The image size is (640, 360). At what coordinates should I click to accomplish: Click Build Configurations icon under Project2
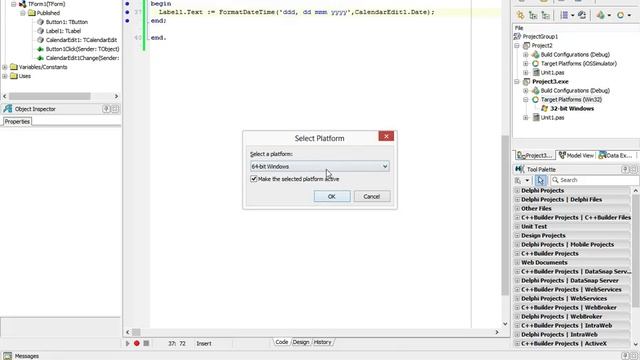536,55
